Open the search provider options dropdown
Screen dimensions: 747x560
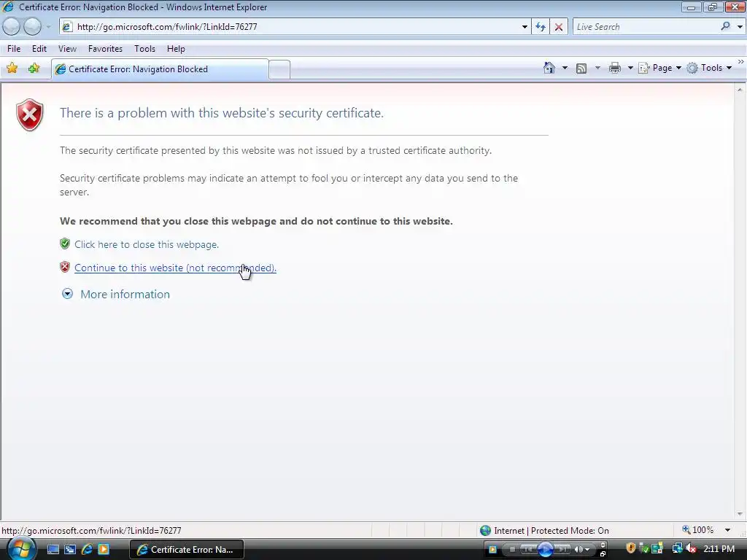click(x=740, y=27)
